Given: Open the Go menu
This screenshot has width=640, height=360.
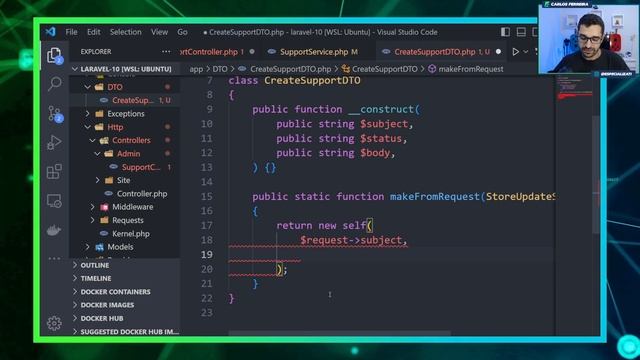Looking at the screenshot, I should click(182, 32).
